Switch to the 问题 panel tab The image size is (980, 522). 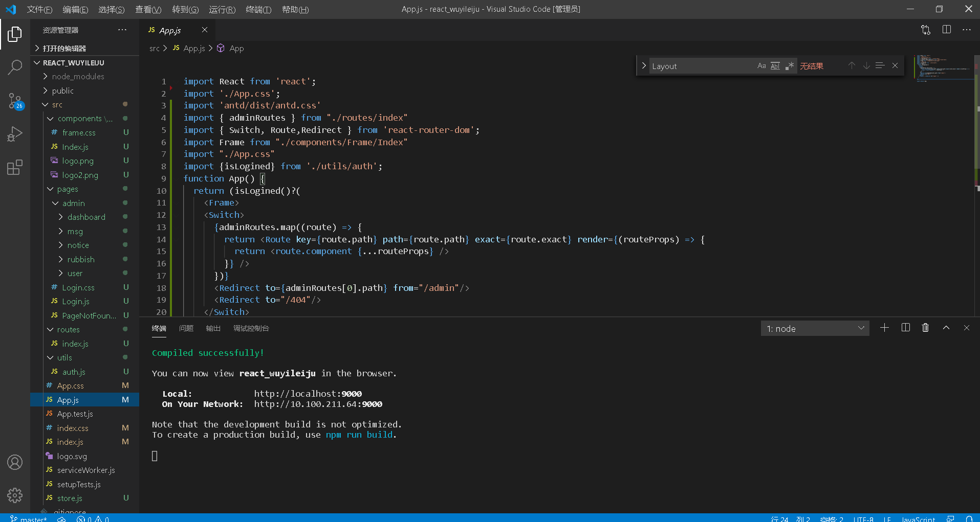click(x=186, y=328)
